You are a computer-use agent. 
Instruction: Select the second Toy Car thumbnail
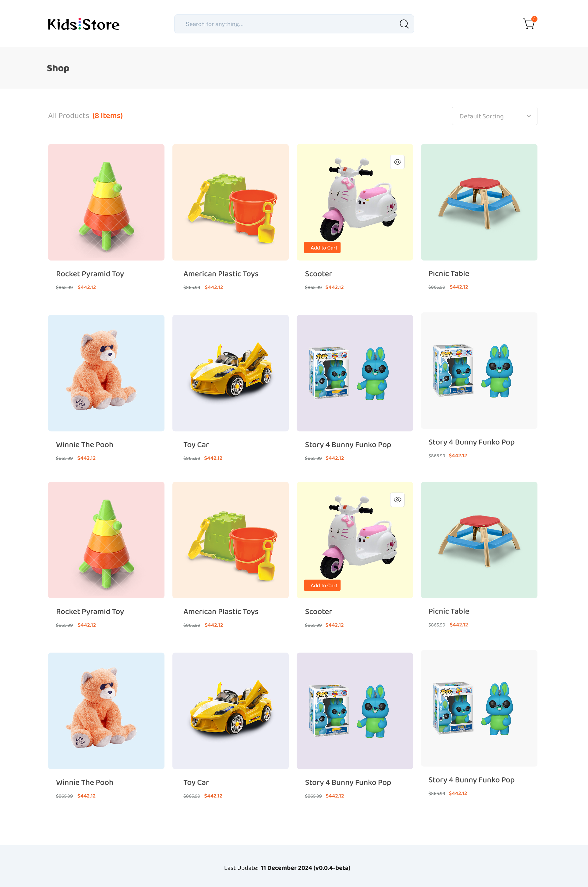(231, 711)
